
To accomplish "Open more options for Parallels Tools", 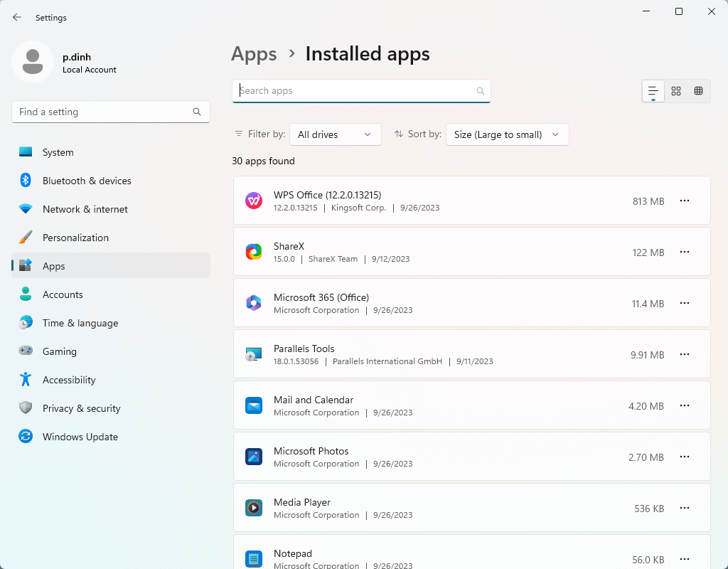I will (x=685, y=354).
